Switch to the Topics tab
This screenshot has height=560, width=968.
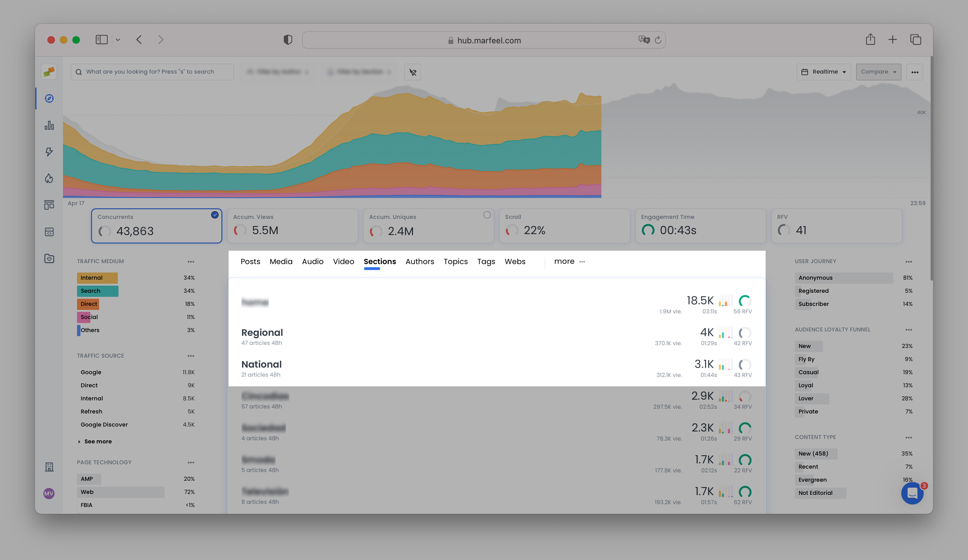[x=456, y=262]
